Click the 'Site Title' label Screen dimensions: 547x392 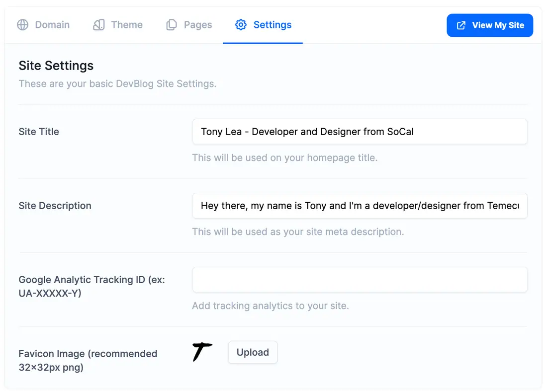pos(39,132)
